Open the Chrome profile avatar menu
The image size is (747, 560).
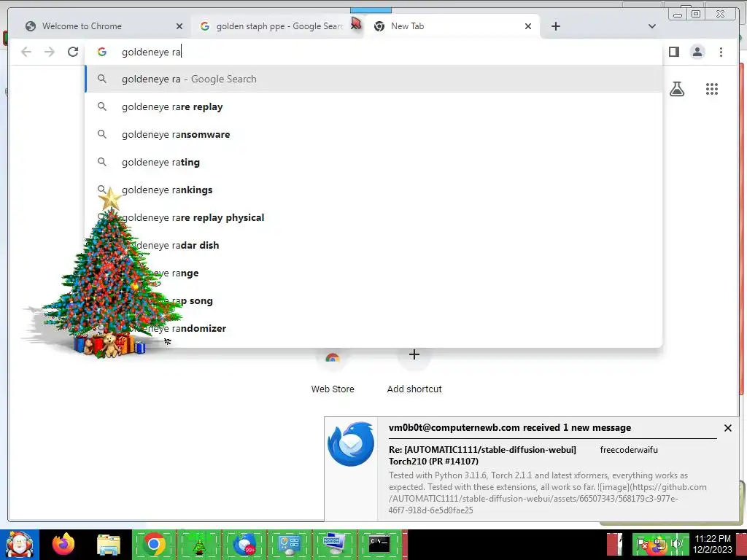click(697, 52)
